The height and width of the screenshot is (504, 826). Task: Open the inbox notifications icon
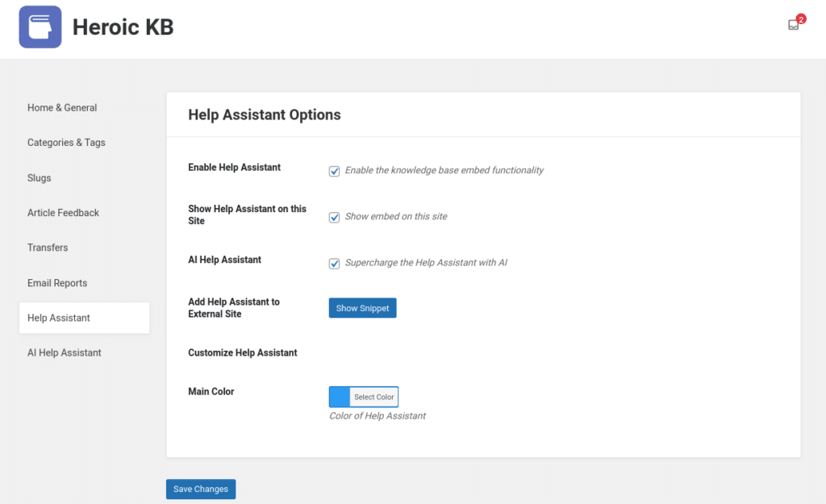(x=792, y=25)
